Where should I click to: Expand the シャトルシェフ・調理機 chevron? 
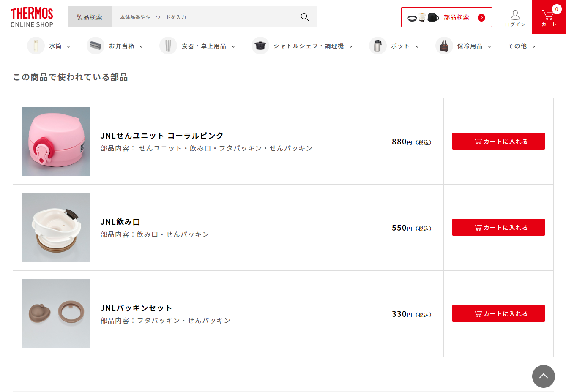coord(351,47)
